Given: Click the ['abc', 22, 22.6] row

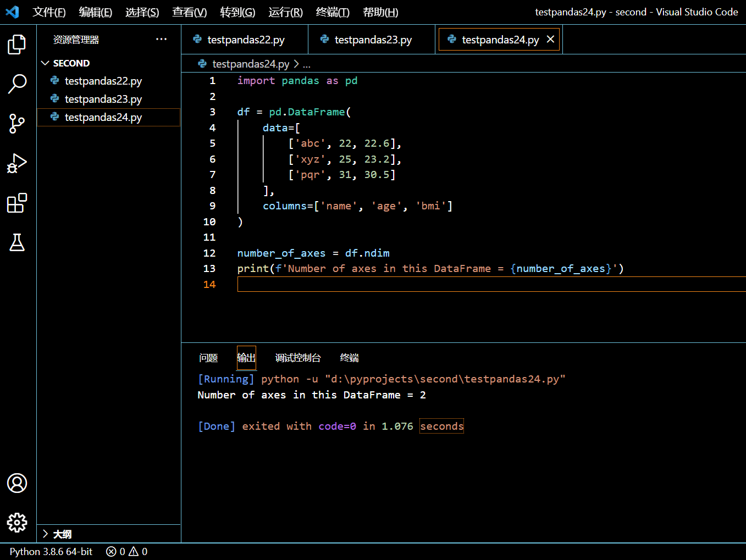Looking at the screenshot, I should pyautogui.click(x=345, y=143).
